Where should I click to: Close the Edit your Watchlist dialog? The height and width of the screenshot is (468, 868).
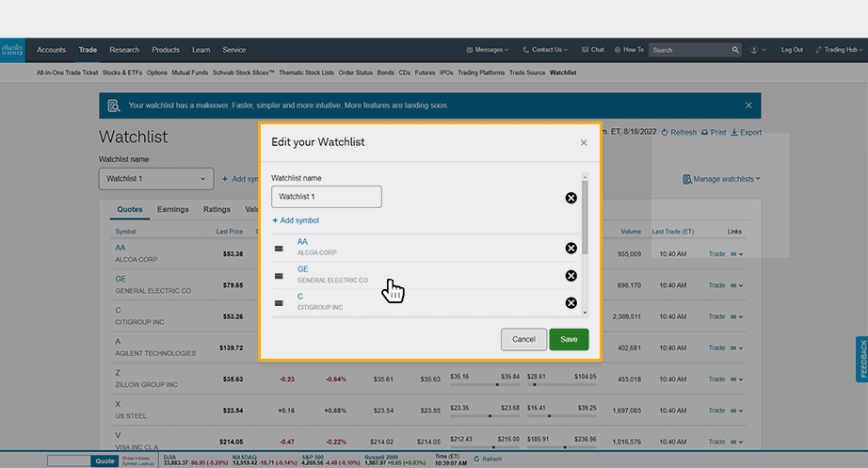pyautogui.click(x=584, y=143)
